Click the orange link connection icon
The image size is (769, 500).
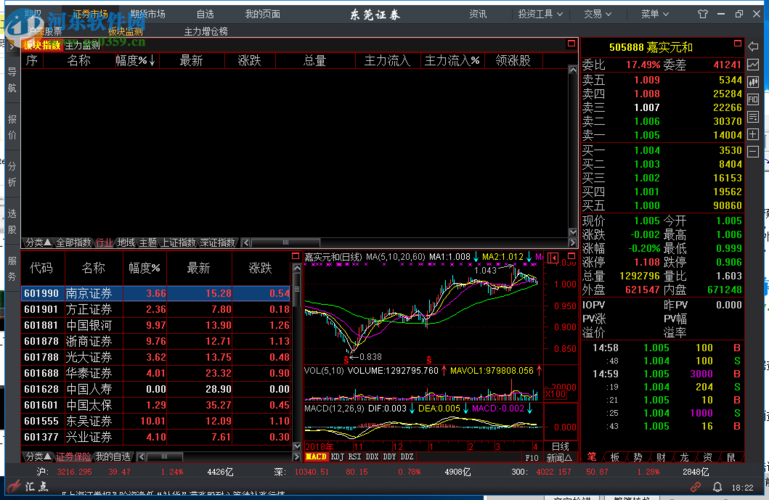[x=695, y=487]
